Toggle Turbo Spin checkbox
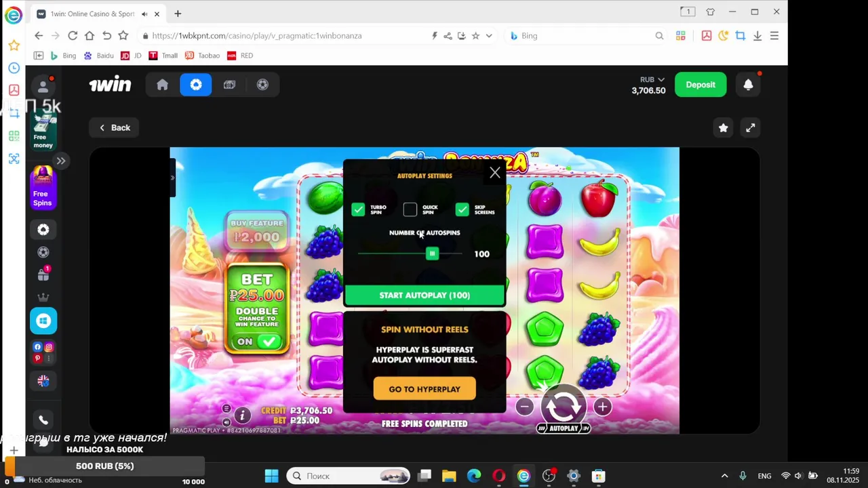 click(358, 209)
